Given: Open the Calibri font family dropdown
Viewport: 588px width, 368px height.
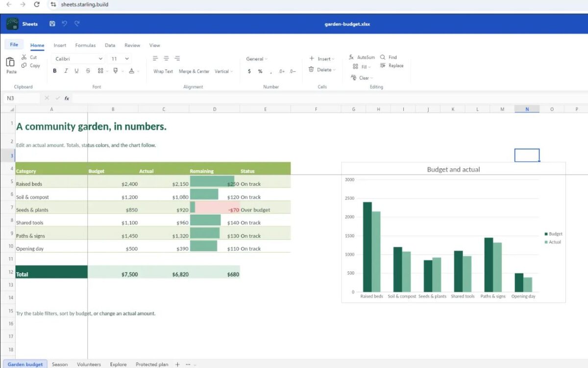Looking at the screenshot, I should tap(77, 59).
